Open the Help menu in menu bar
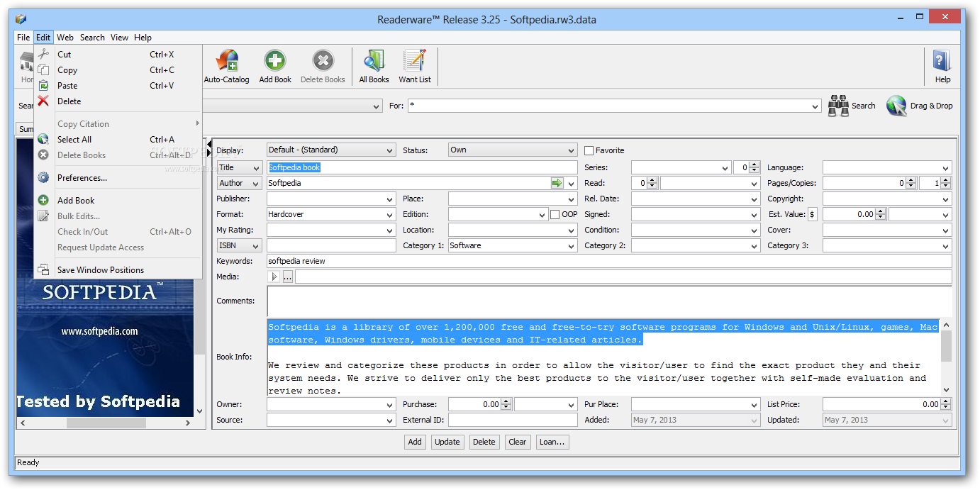The width and height of the screenshot is (980, 490). click(143, 38)
